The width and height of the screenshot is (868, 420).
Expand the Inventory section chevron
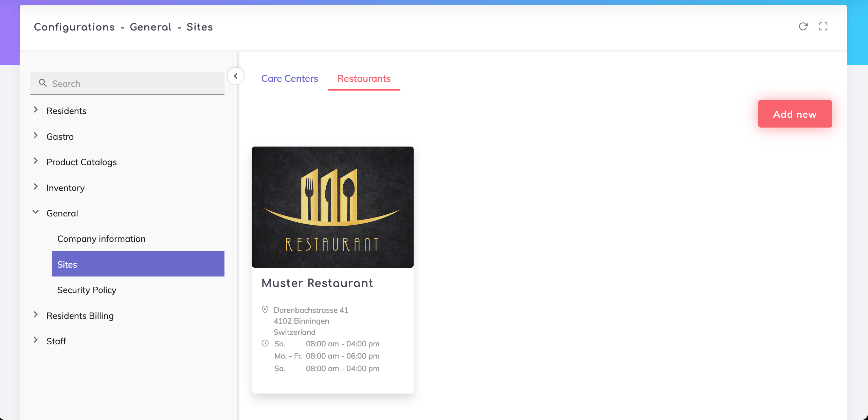tap(36, 187)
